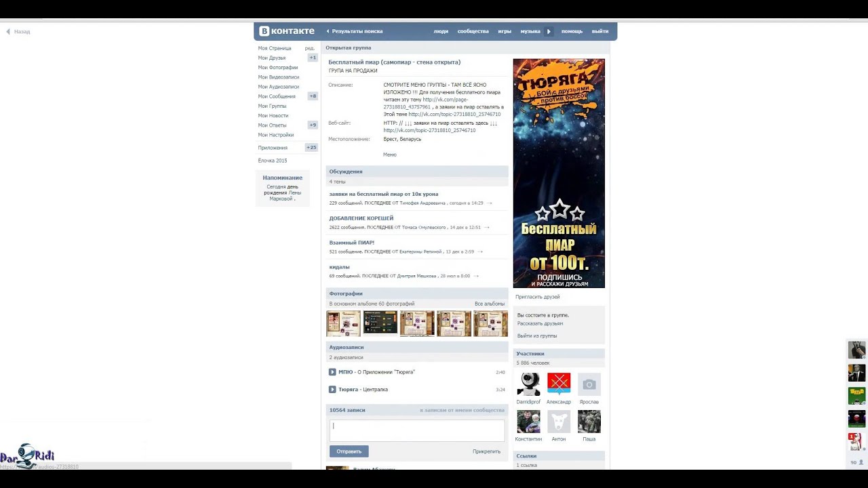This screenshot has height=488, width=868.
Task: Click Все альбомы link
Action: (x=490, y=304)
